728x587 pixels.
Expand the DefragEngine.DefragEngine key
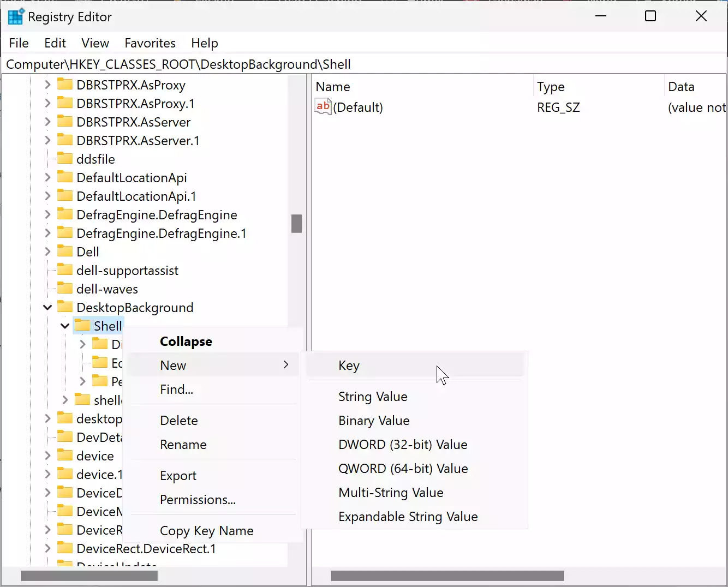[47, 214]
